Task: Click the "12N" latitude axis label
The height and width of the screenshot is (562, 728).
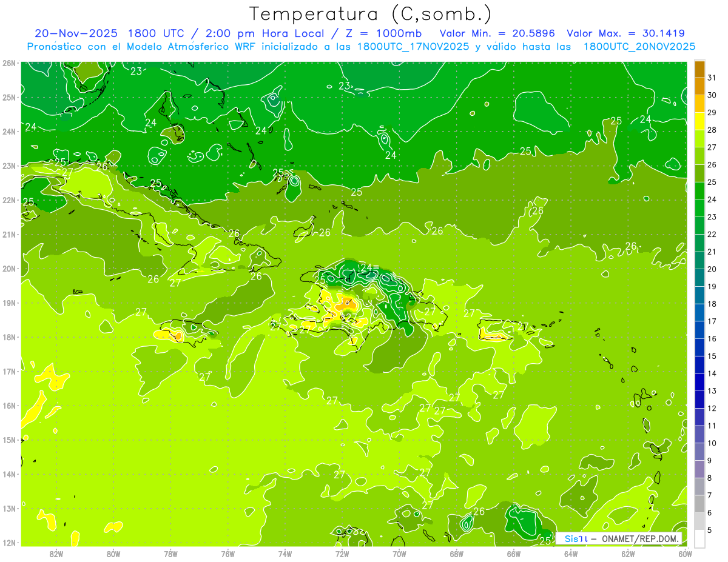Action: [x=8, y=543]
